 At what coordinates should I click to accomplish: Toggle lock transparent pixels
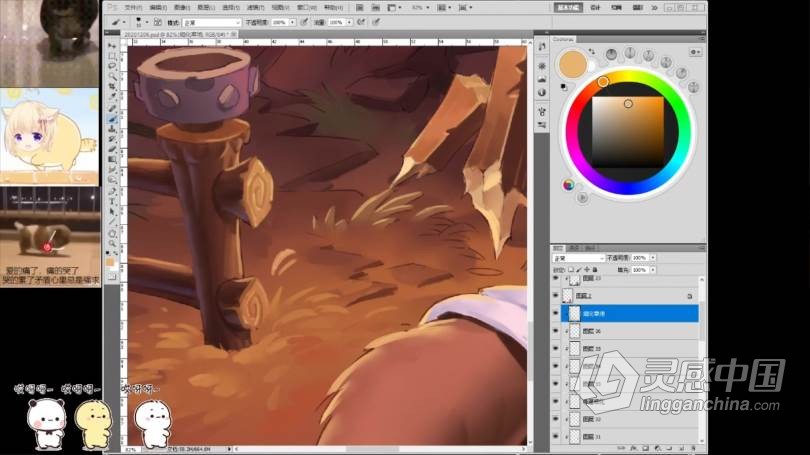571,270
